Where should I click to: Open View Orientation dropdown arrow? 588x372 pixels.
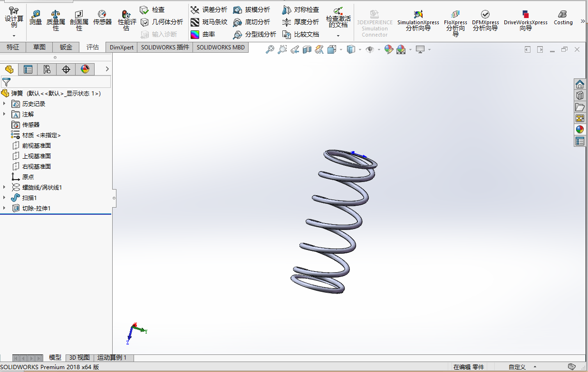(341, 49)
